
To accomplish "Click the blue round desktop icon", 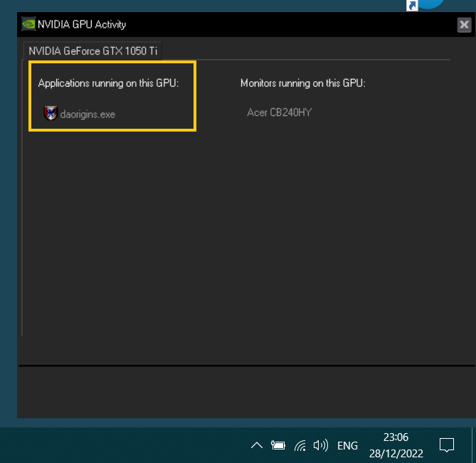I will tap(430, 4).
